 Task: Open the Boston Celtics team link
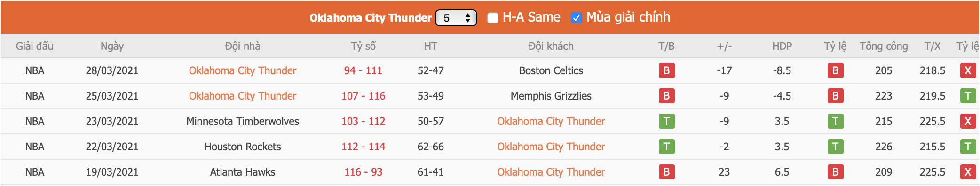tap(551, 70)
